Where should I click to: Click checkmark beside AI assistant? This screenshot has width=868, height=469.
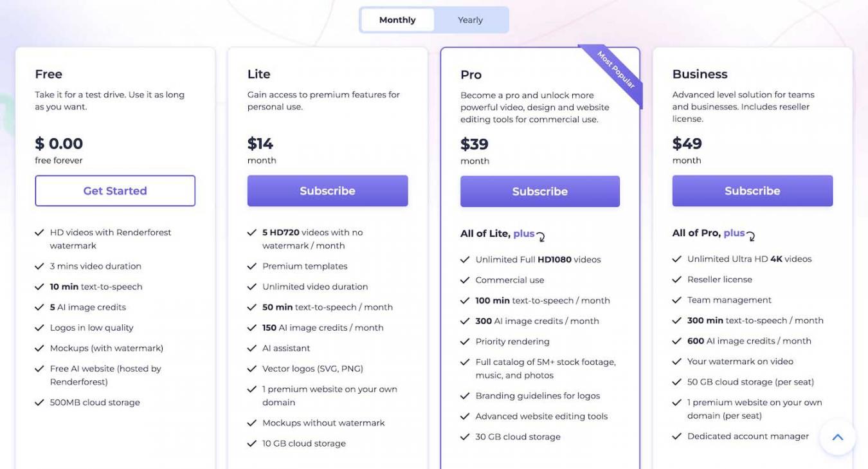pos(252,348)
